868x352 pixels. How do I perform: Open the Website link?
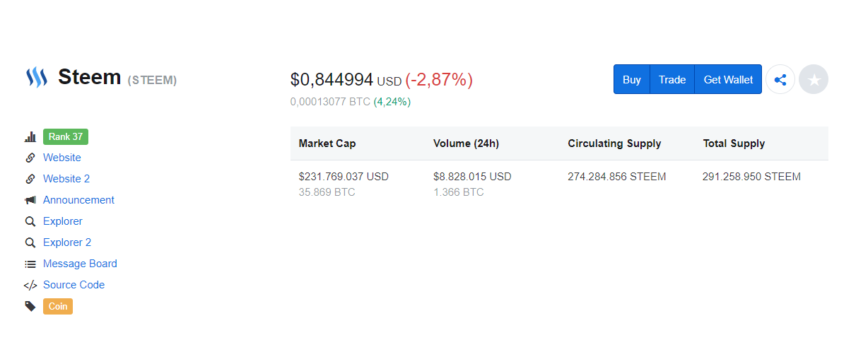(62, 158)
